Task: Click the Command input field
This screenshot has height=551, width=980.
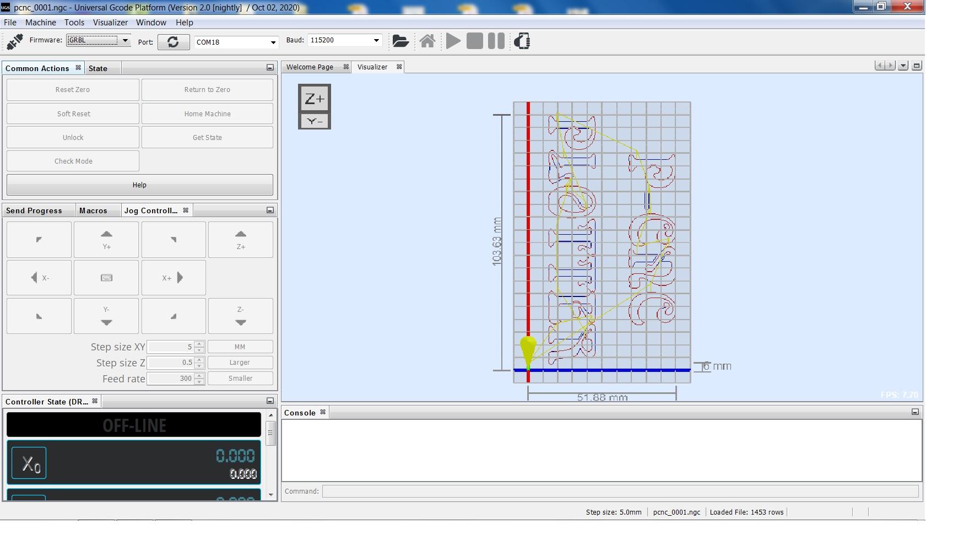Action: click(620, 491)
